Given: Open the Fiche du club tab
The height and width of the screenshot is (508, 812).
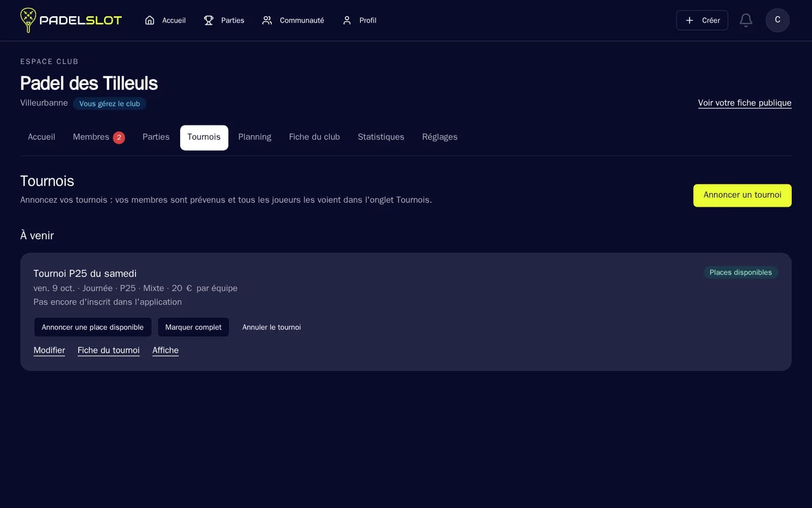Looking at the screenshot, I should pos(315,137).
